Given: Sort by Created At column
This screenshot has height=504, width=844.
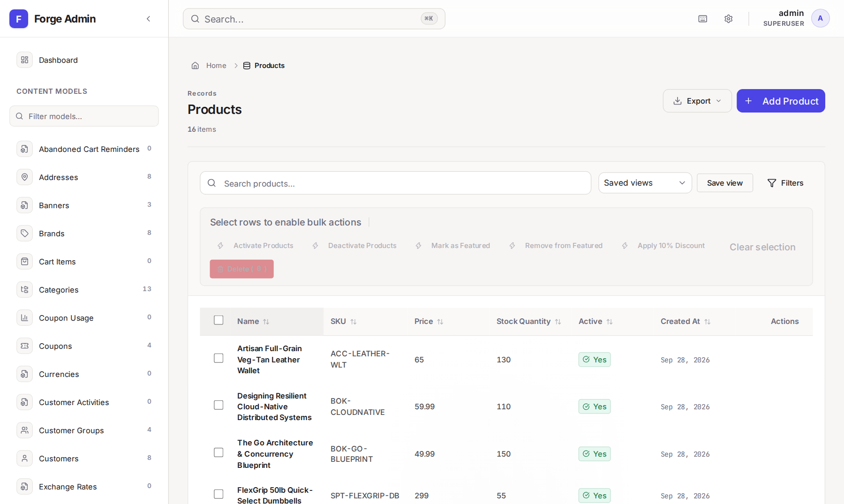Looking at the screenshot, I should pos(686,322).
